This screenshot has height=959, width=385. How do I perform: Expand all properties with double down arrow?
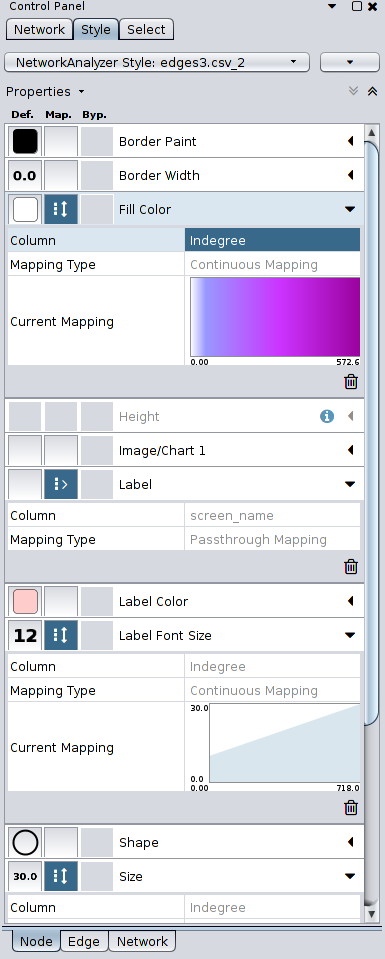coord(353,91)
